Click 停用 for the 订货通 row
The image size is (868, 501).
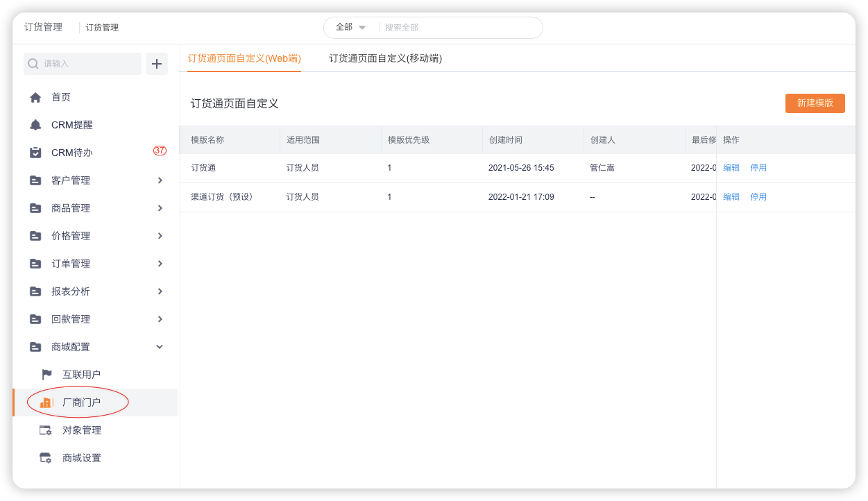tap(758, 168)
